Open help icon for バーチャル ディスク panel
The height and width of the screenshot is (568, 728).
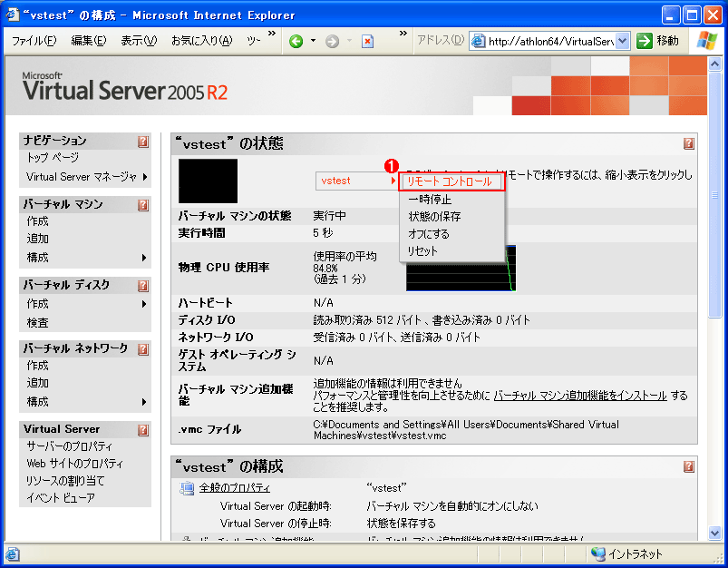click(143, 286)
